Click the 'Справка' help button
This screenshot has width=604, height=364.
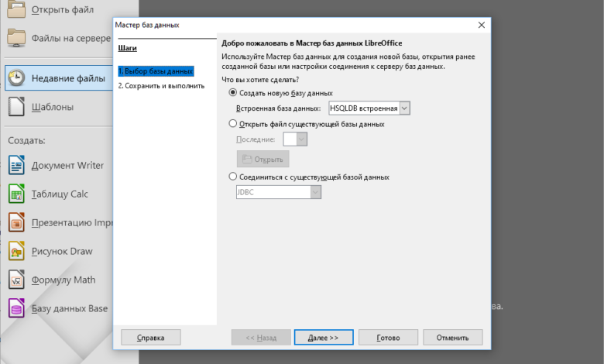tap(150, 338)
